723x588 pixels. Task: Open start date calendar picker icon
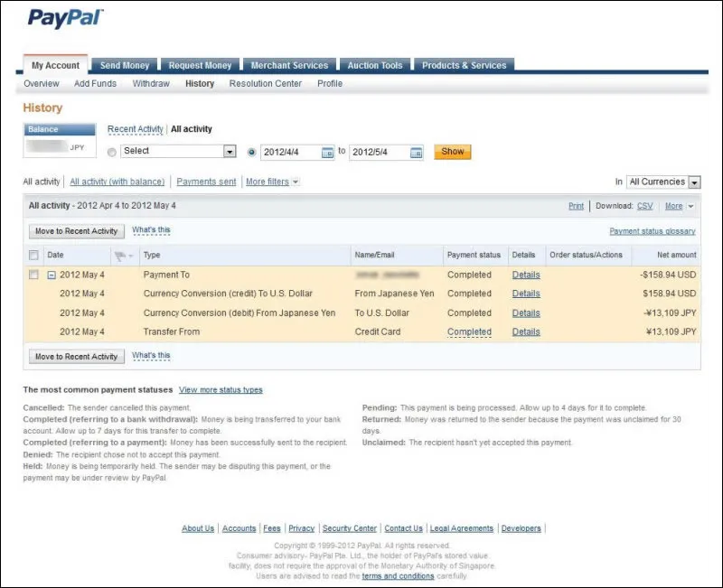(x=327, y=153)
